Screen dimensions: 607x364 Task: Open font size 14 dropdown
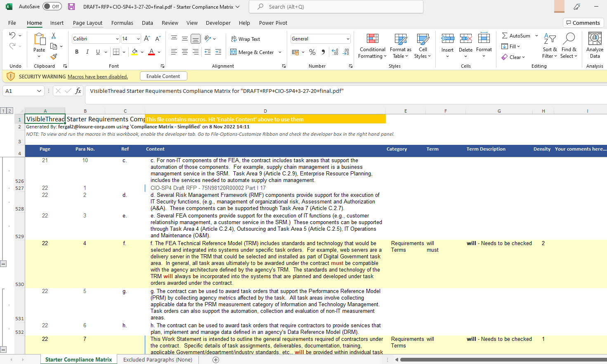138,39
